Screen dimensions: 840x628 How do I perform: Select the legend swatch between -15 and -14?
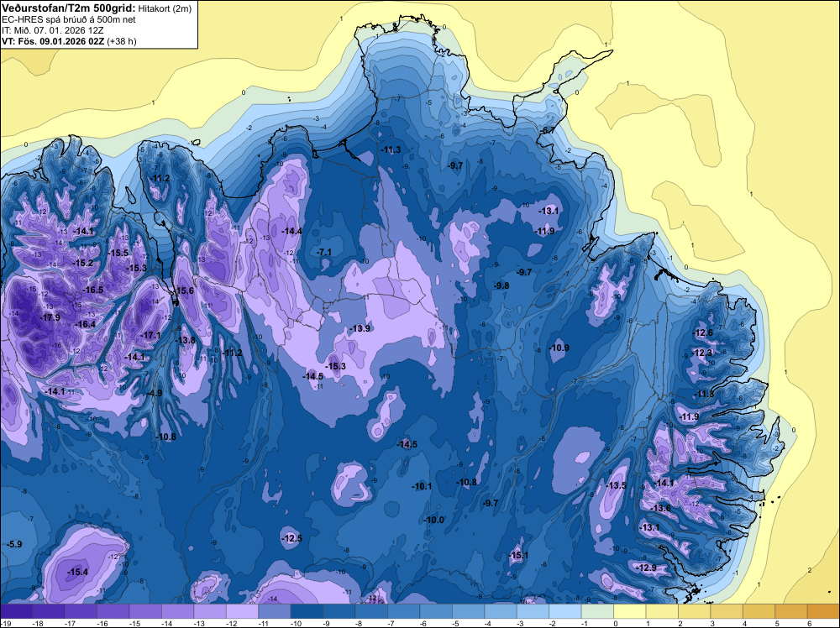145,611
